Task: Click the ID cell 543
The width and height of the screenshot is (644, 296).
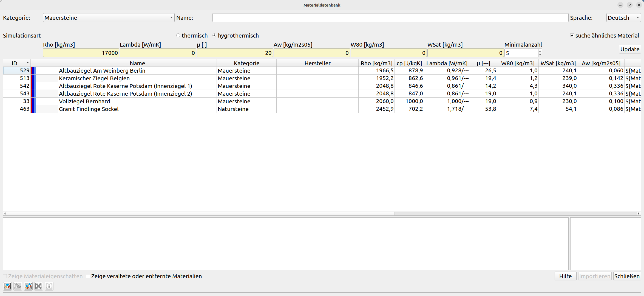Action: click(17, 94)
